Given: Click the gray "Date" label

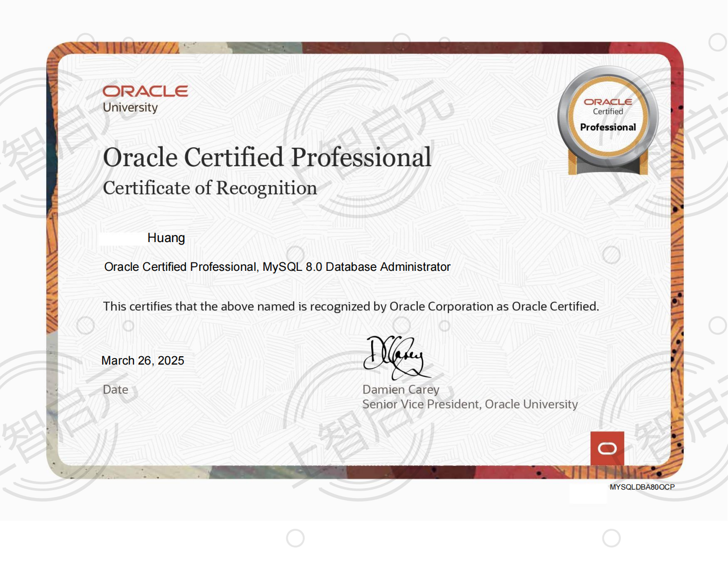Looking at the screenshot, I should [115, 390].
